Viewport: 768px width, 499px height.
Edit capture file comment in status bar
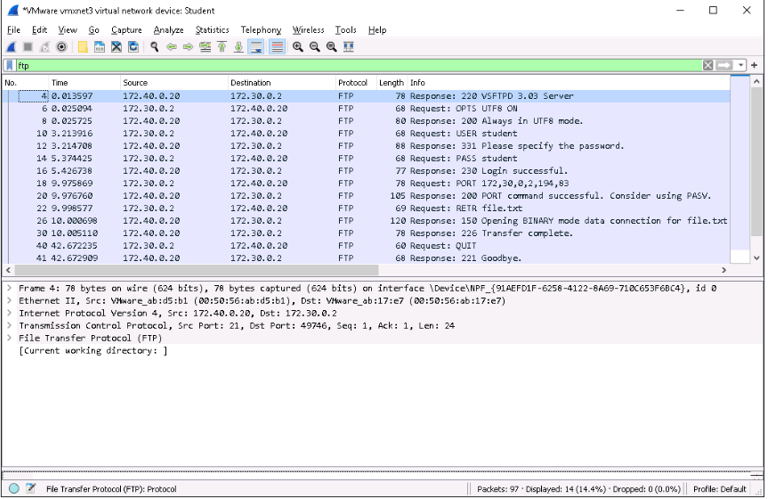pos(31,488)
